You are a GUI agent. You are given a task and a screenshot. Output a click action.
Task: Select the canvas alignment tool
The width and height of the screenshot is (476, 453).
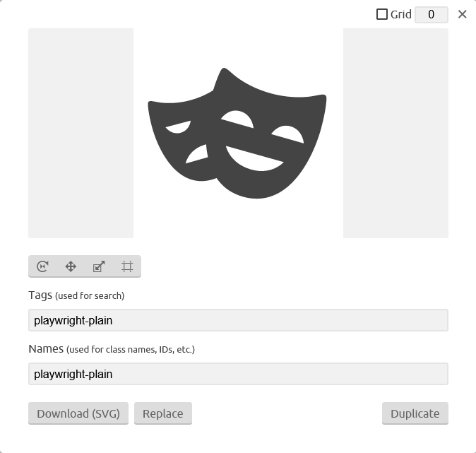pyautogui.click(x=127, y=266)
